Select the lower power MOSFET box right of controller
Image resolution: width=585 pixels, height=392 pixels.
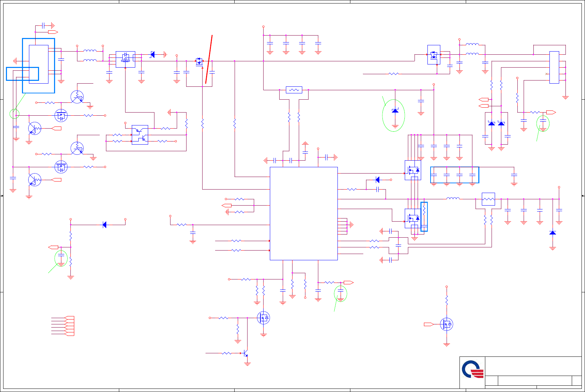[413, 218]
